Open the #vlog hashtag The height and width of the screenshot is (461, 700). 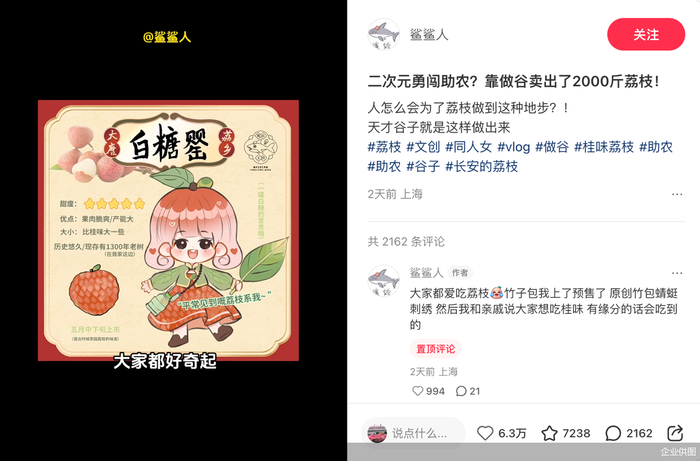(513, 147)
